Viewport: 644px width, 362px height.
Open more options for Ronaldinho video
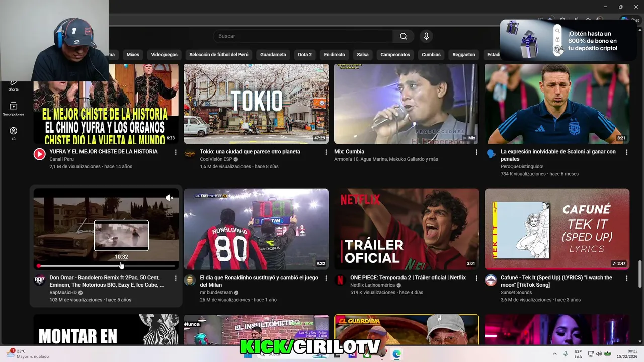click(326, 278)
